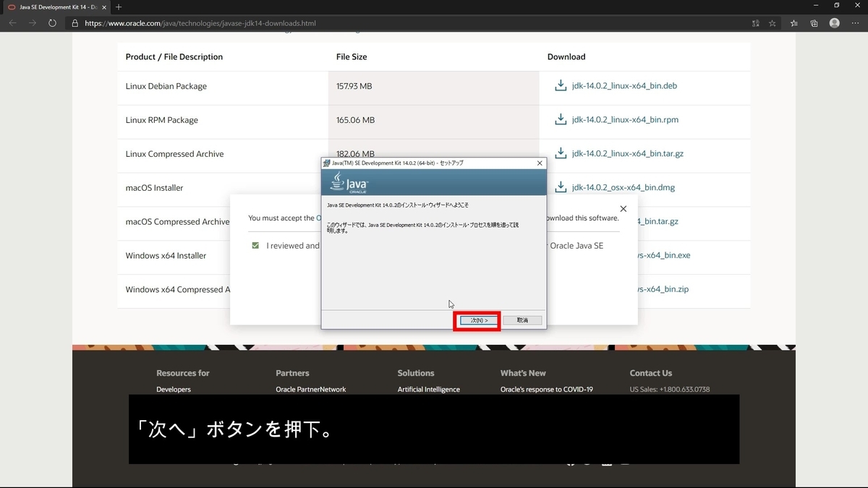Click download icon beside linux-x64_bin.tar.gz
The width and height of the screenshot is (868, 488).
(560, 153)
